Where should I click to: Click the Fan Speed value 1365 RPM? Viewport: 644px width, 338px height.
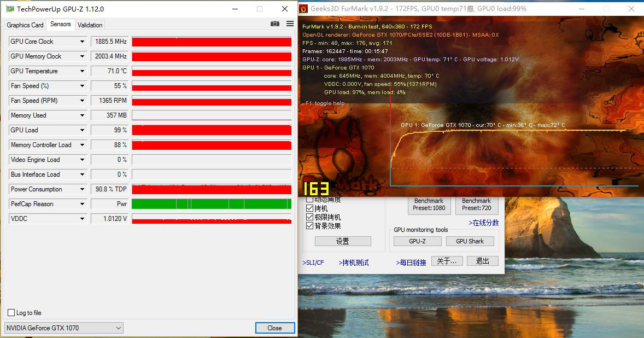tap(109, 101)
